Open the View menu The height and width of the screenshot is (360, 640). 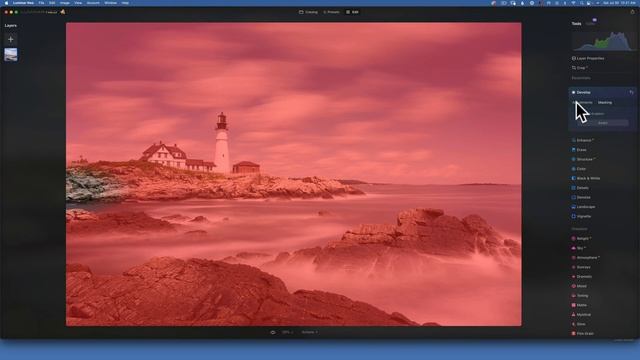[x=78, y=3]
